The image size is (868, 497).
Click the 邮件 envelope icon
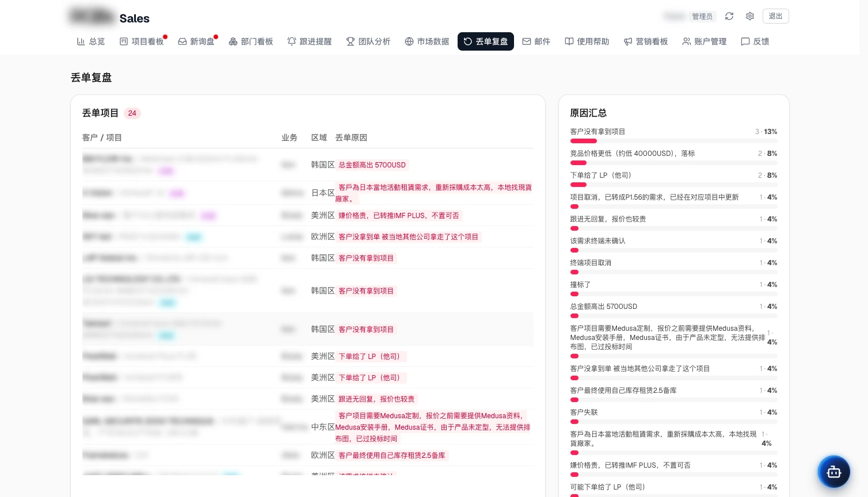click(527, 41)
